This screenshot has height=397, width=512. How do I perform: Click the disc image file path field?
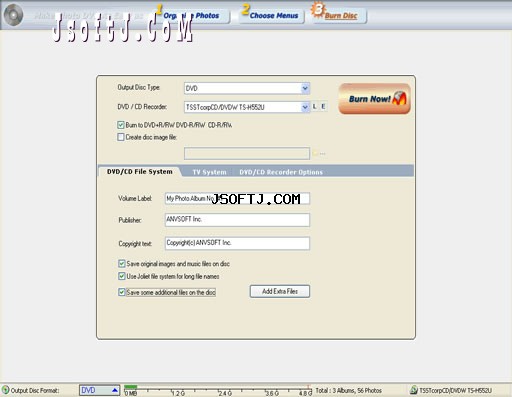click(247, 154)
